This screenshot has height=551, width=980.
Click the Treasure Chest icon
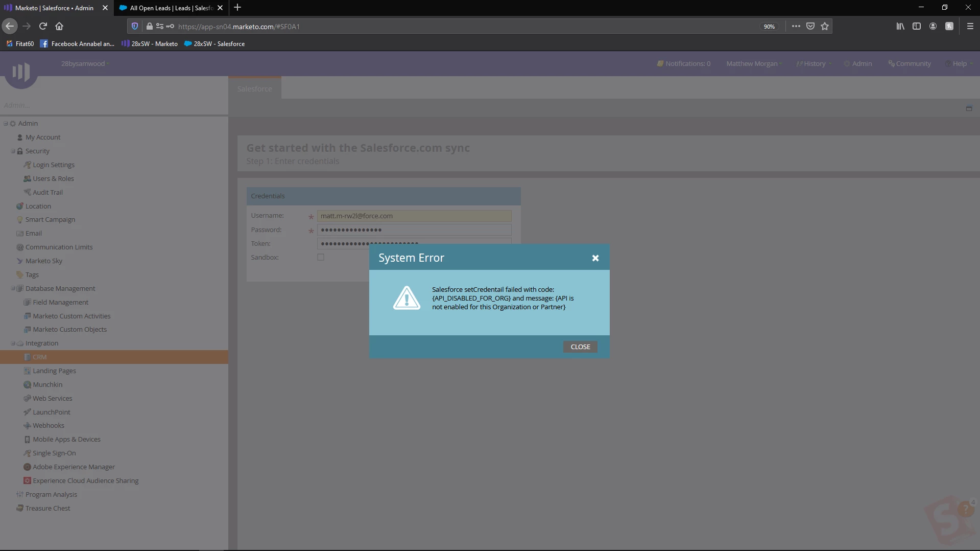click(x=20, y=508)
